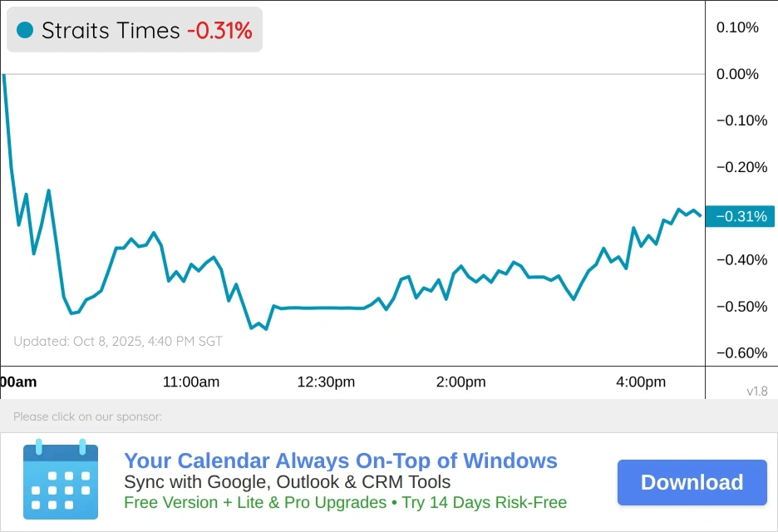Click the green 'Try 14 Days Risk-Free' text
778x532 pixels.
click(x=484, y=502)
